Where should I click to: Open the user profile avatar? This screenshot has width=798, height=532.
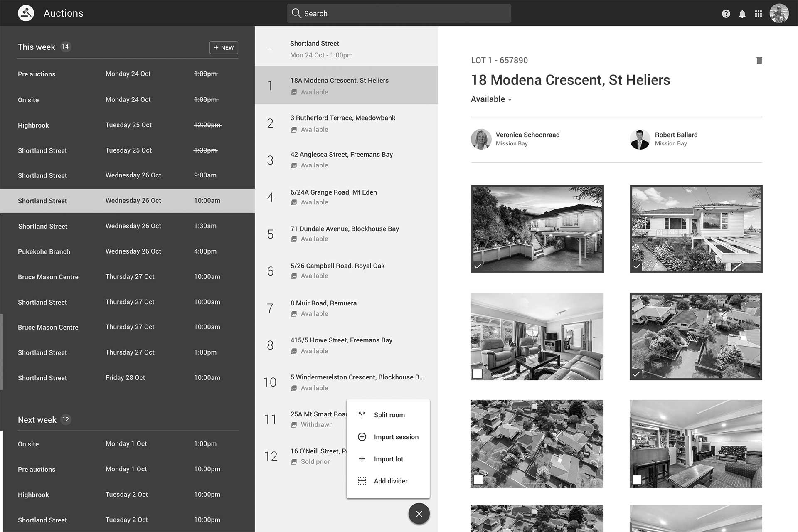(x=779, y=13)
